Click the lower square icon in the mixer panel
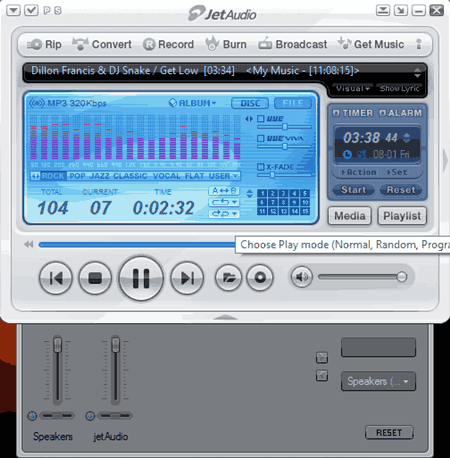The height and width of the screenshot is (458, 450). coord(322,376)
